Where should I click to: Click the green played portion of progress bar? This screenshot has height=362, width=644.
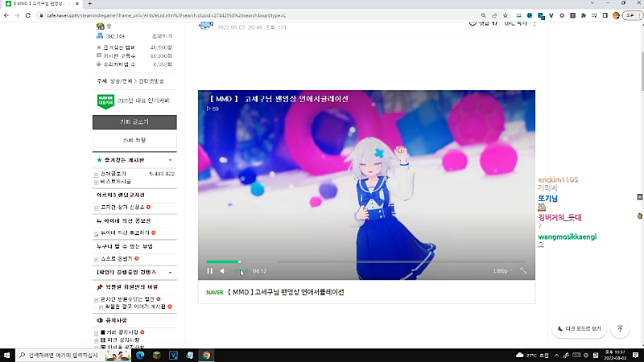coord(223,261)
